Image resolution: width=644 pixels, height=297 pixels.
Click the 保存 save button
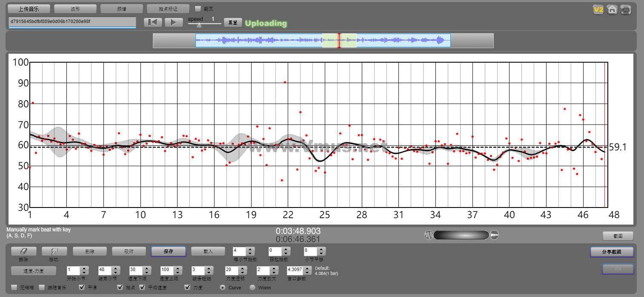(169, 251)
